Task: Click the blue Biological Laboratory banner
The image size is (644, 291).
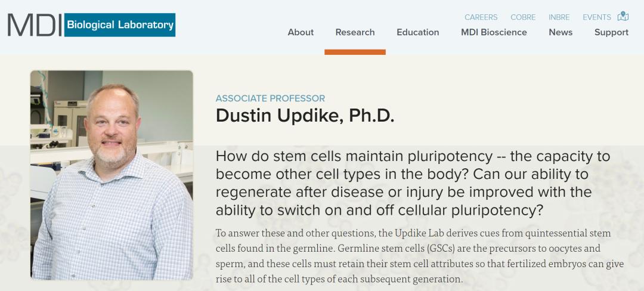Action: pyautogui.click(x=120, y=24)
